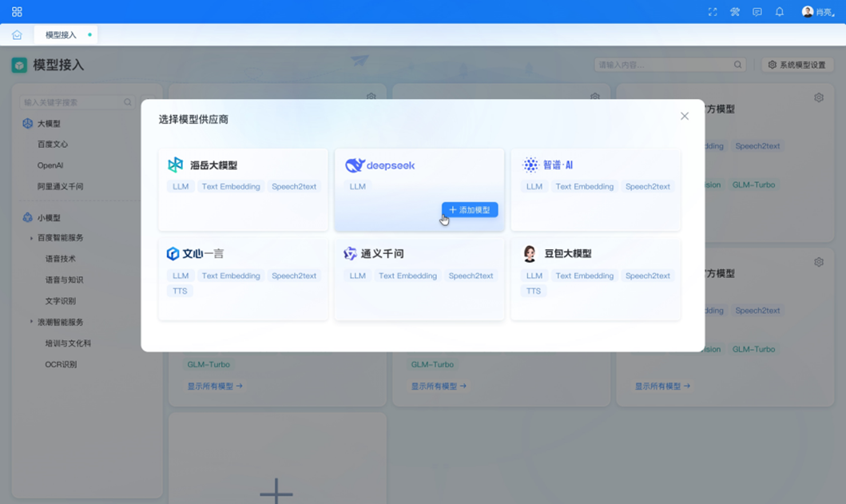
Task: Click the 文心一言 logo icon
Action: (x=173, y=253)
